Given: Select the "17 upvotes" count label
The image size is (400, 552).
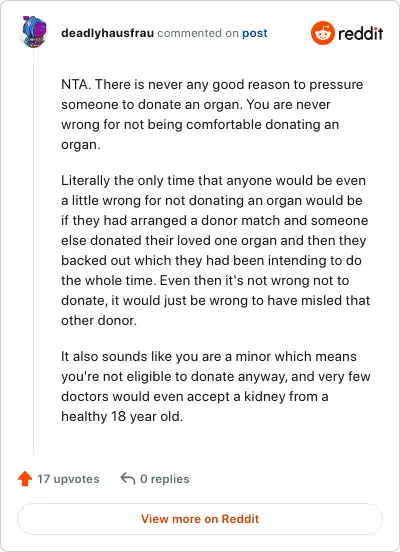Looking at the screenshot, I should tap(68, 479).
